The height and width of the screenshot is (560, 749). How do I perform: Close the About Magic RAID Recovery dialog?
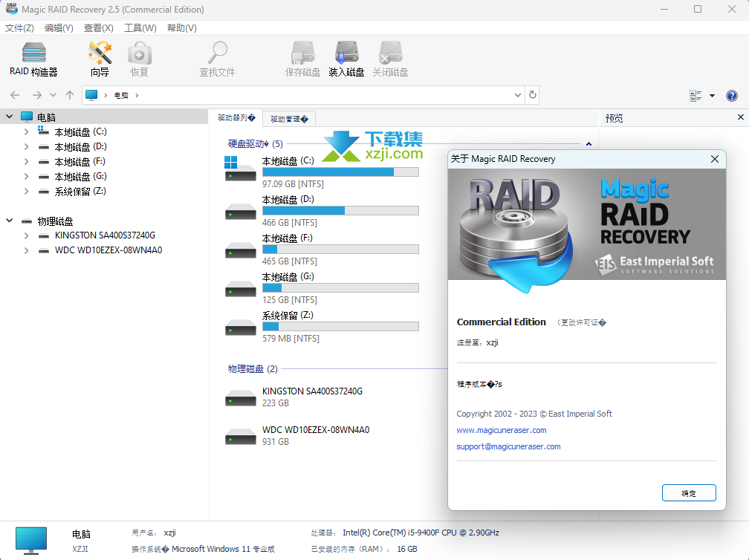715,159
